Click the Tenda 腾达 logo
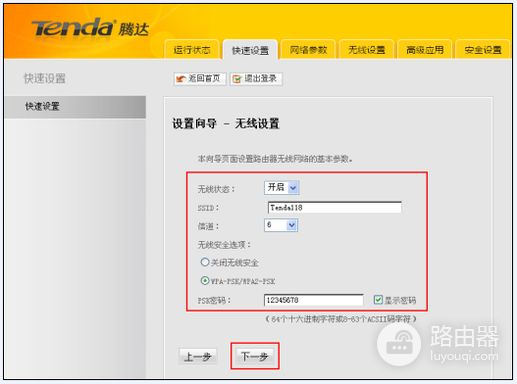 pos(90,28)
